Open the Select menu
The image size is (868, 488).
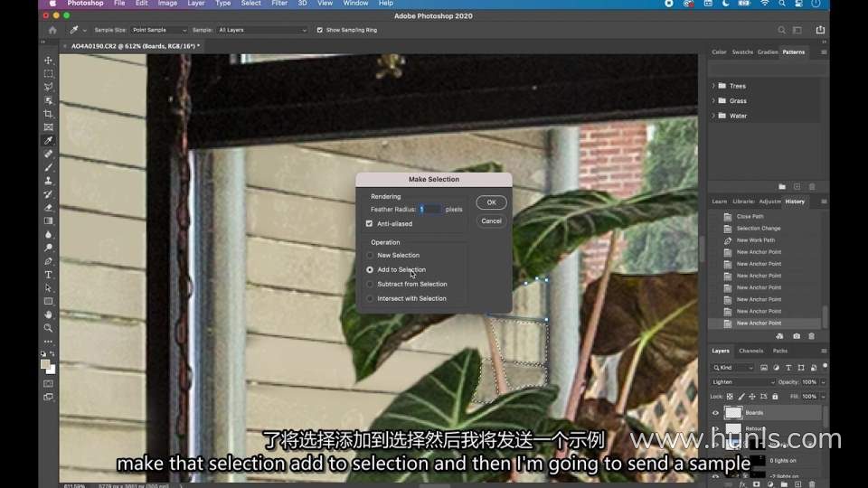coord(250,4)
